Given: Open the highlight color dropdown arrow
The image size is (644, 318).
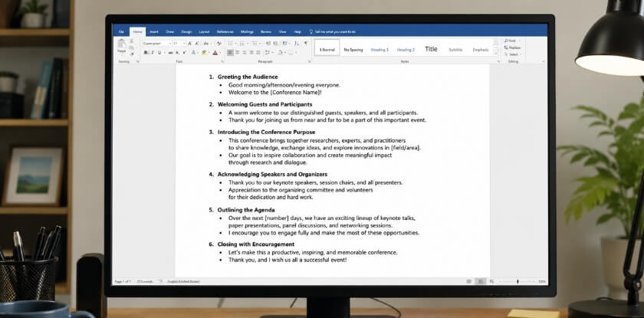Looking at the screenshot, I should click(209, 53).
